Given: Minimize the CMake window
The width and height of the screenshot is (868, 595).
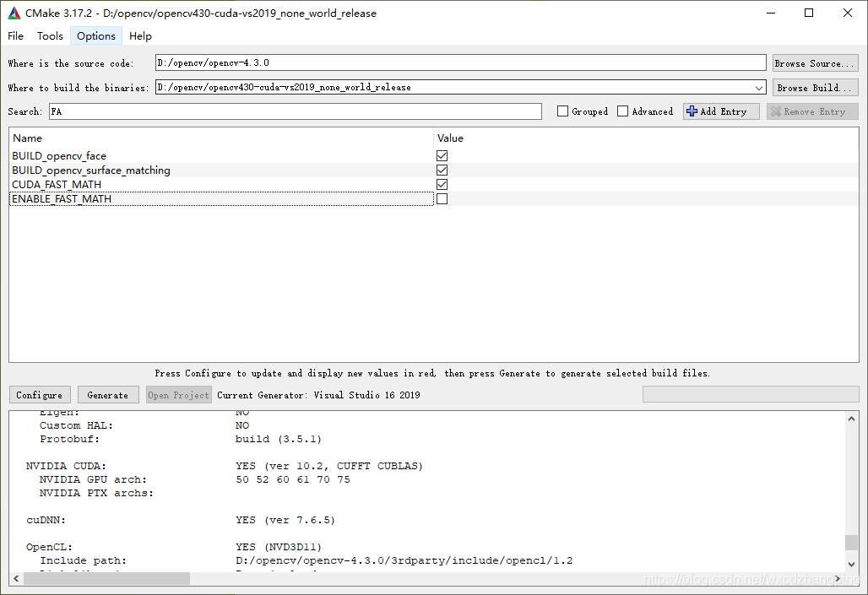Looking at the screenshot, I should [771, 13].
